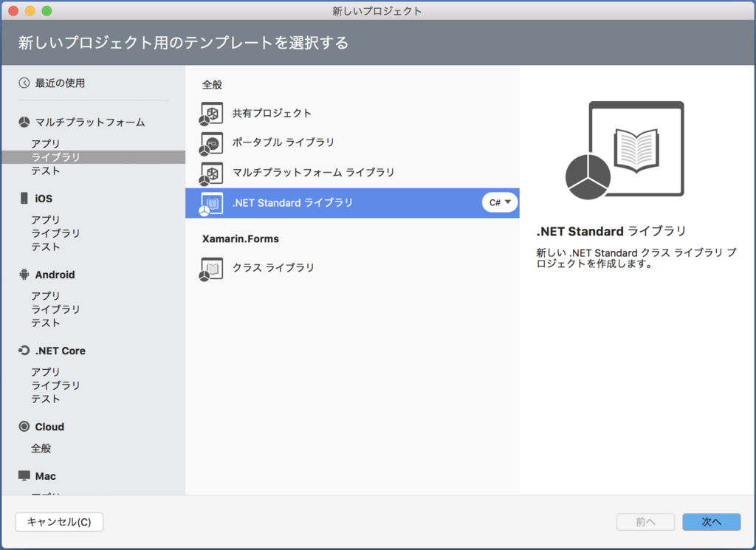Select アプリ under Android
The image size is (756, 550).
(46, 296)
